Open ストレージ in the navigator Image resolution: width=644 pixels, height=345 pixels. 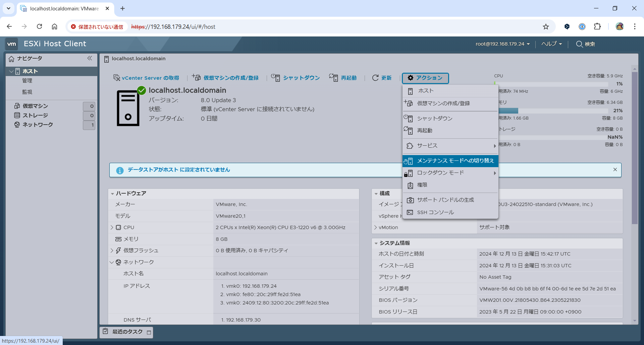[35, 115]
